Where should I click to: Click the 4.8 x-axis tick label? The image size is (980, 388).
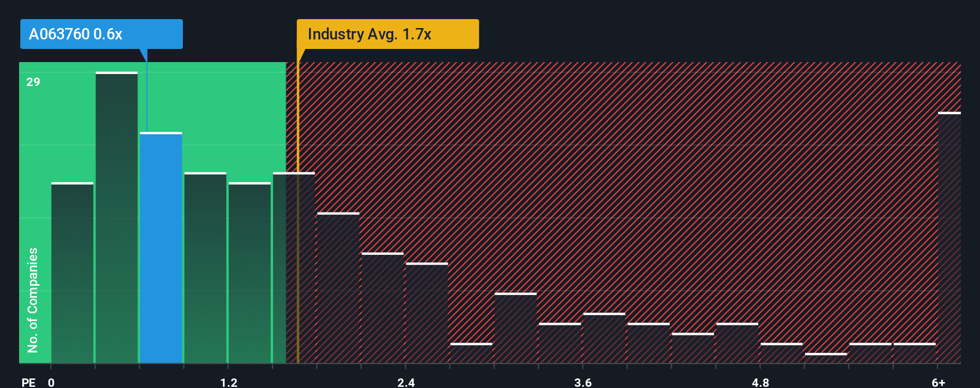(x=760, y=382)
